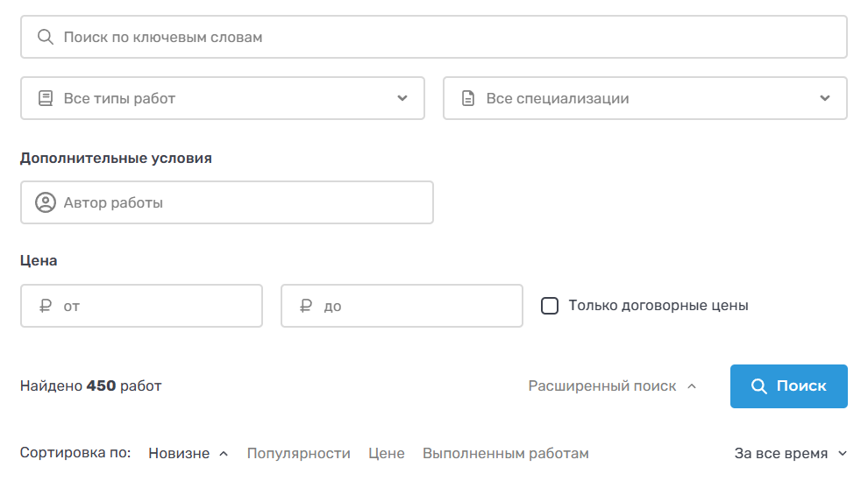868x481 pixels.
Task: Click the user avatar icon in author field
Action: (x=46, y=202)
